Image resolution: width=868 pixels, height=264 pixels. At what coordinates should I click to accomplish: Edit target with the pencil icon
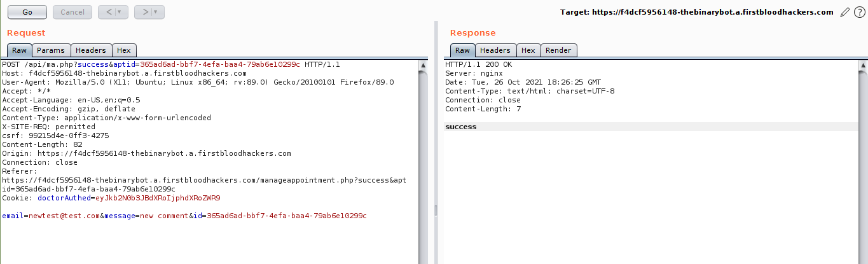(x=845, y=12)
